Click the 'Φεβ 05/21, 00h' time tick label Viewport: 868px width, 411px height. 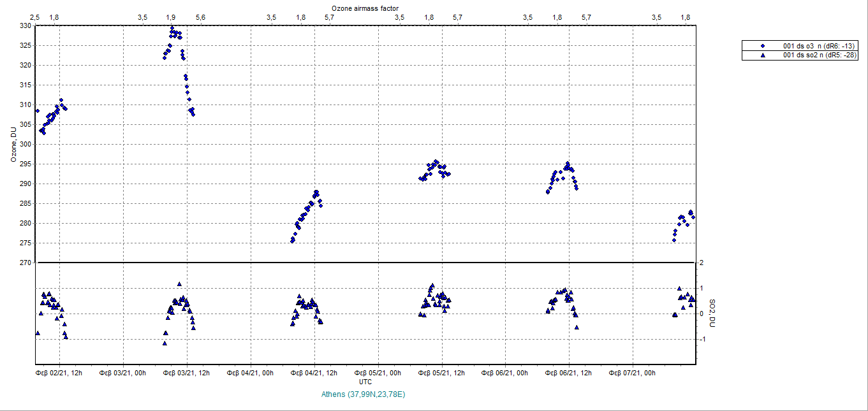pyautogui.click(x=379, y=373)
